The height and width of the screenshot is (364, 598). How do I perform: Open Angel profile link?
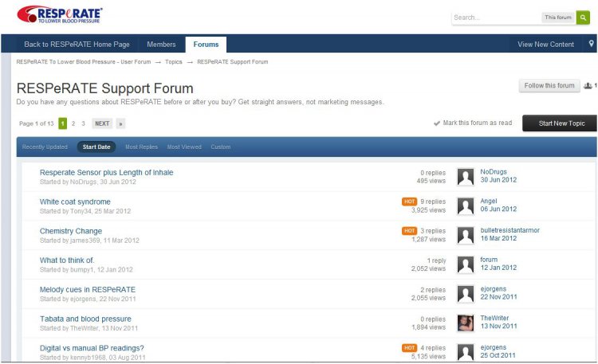pyautogui.click(x=489, y=201)
